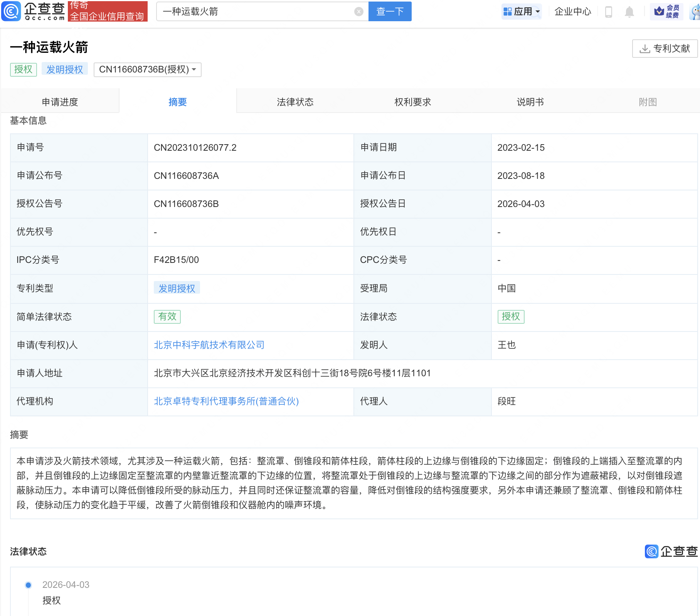The image size is (700, 616).
Task: Switch to the 法律状态 tab
Action: click(295, 102)
